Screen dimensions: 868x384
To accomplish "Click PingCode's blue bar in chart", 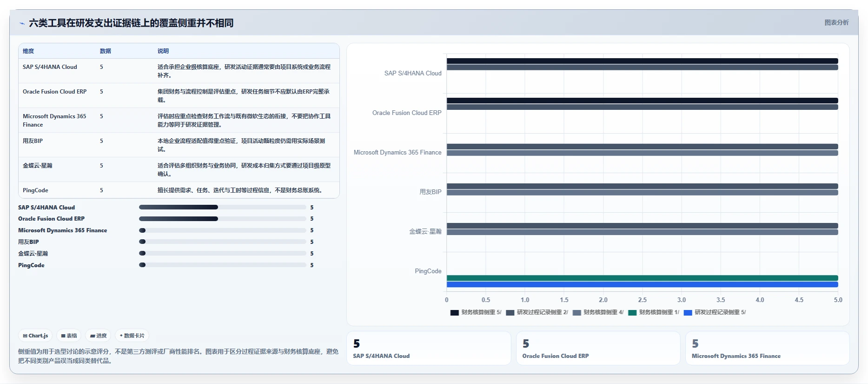I will coord(642,284).
